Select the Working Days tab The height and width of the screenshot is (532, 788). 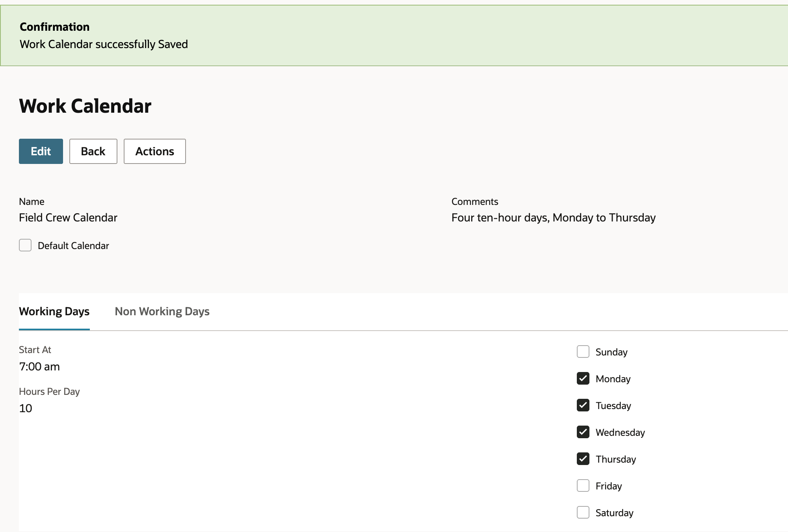click(x=54, y=311)
